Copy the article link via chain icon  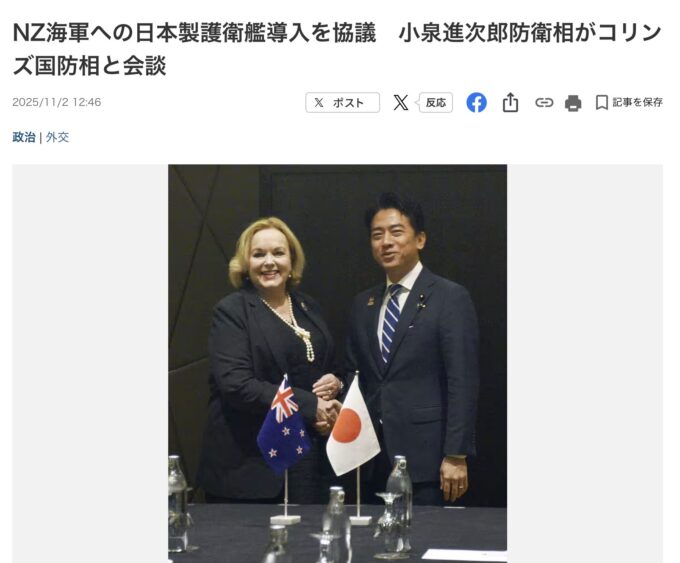[x=544, y=103]
